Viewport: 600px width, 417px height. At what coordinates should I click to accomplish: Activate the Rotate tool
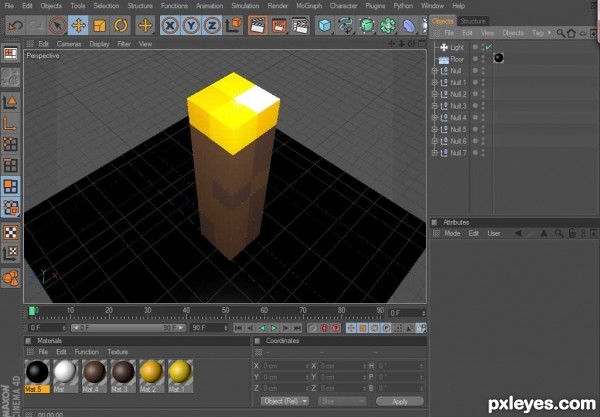click(121, 26)
